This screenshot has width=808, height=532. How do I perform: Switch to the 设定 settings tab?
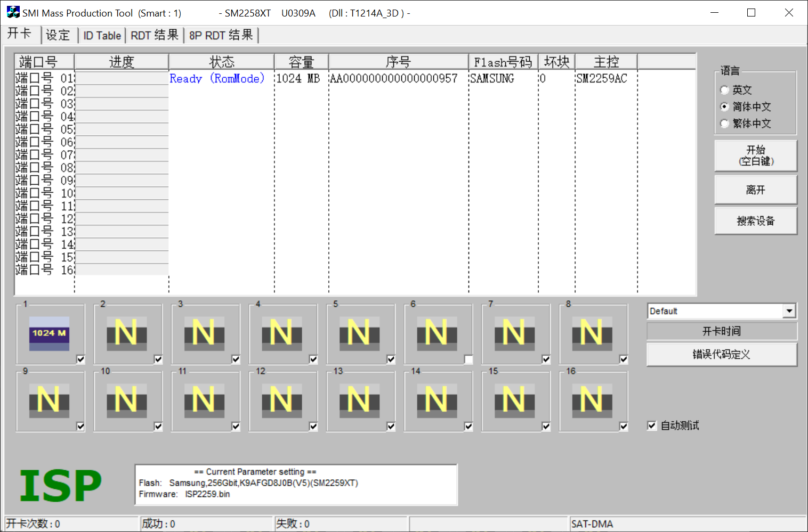point(58,35)
